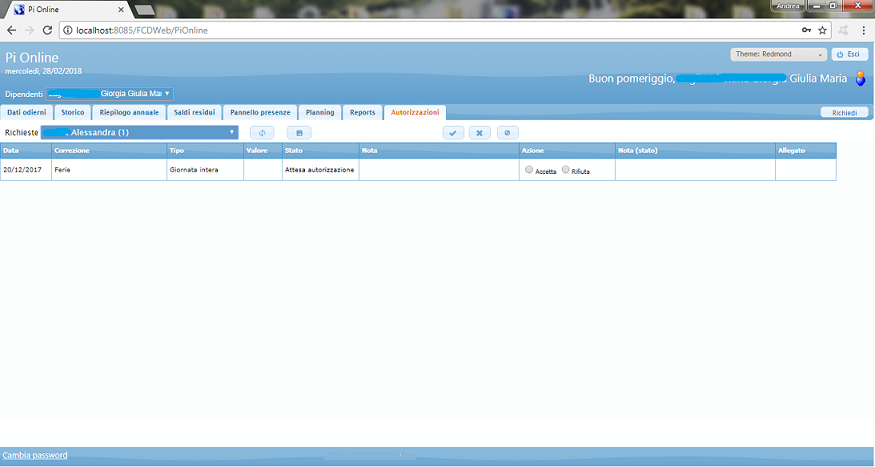Click the Esci logout button
The width and height of the screenshot is (875, 467).
coord(849,54)
